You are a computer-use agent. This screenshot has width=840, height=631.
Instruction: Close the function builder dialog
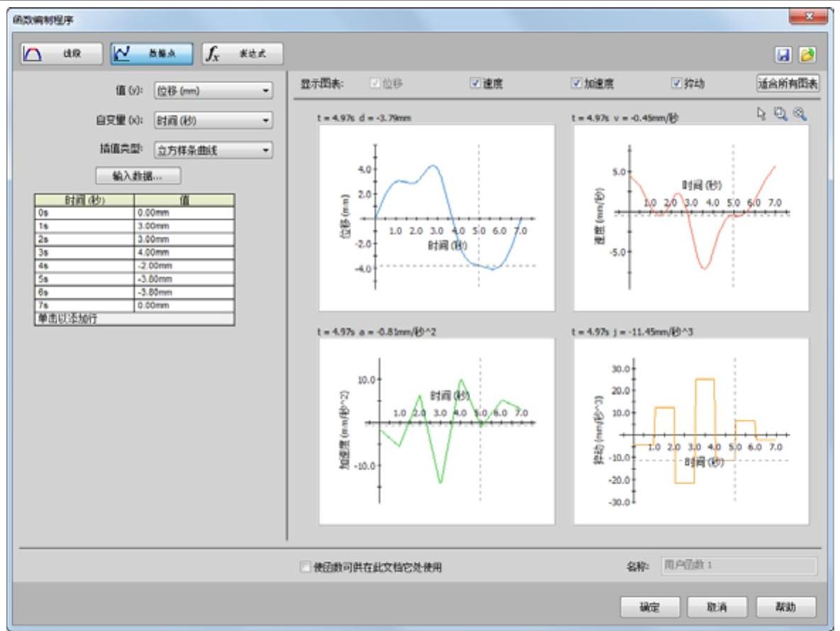[809, 16]
